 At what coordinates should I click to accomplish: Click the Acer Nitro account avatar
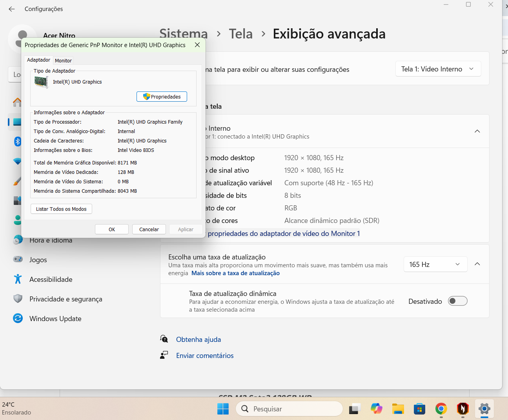[23, 38]
